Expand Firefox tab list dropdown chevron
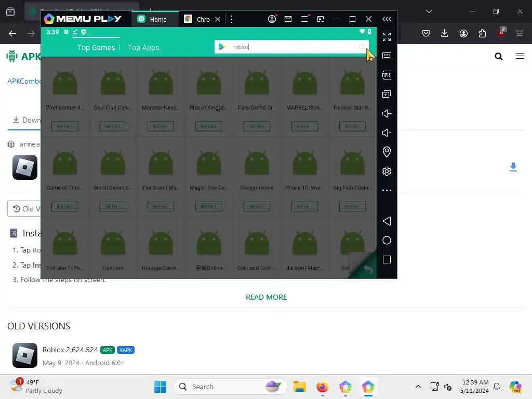532x399 pixels. tap(429, 11)
